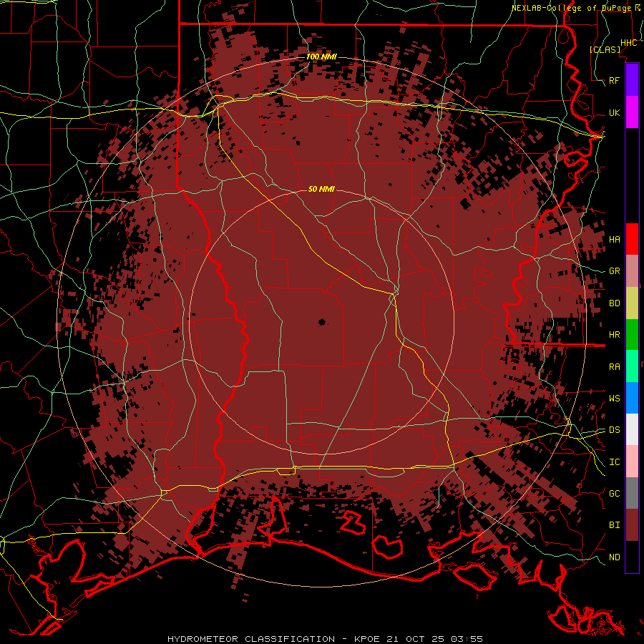The image size is (644, 644).
Task: Click the BD legend label
Action: pos(615,303)
